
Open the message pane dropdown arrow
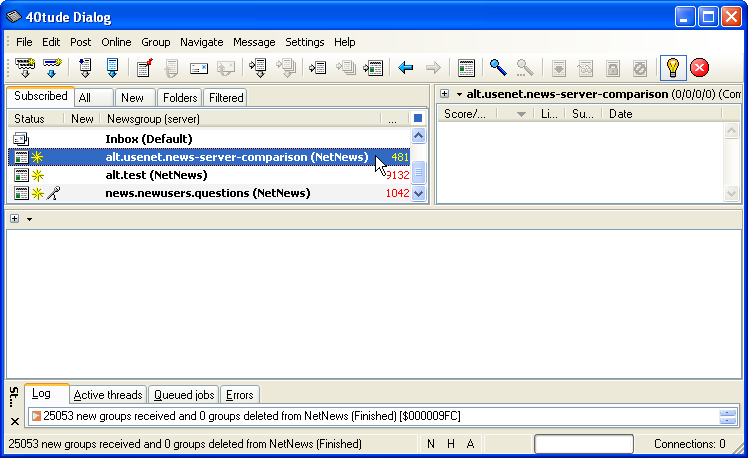(30, 219)
